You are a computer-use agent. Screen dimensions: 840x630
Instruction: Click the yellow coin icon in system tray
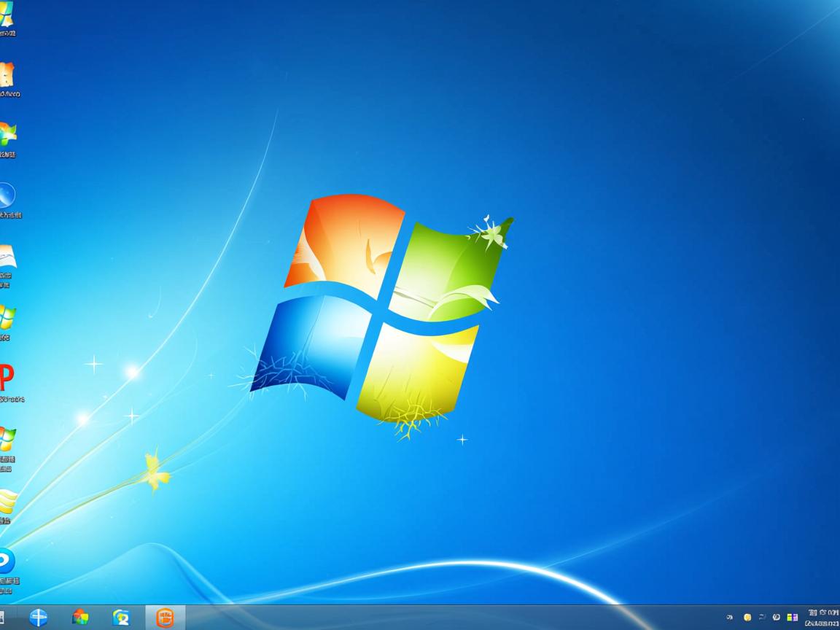point(747,617)
